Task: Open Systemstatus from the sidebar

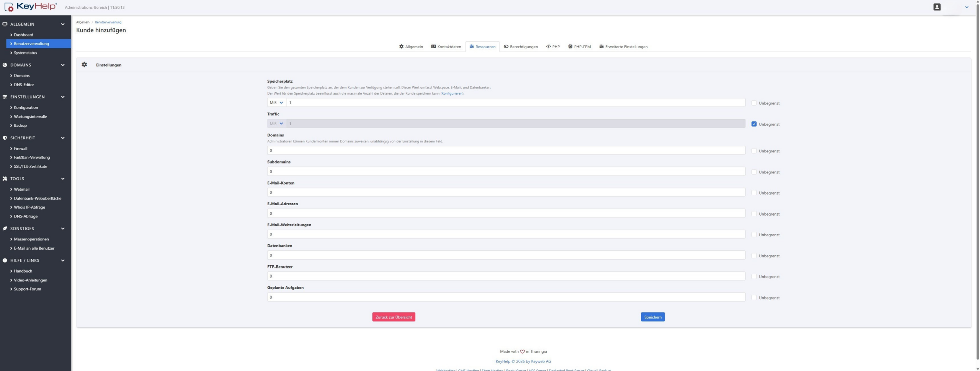Action: pyautogui.click(x=25, y=53)
